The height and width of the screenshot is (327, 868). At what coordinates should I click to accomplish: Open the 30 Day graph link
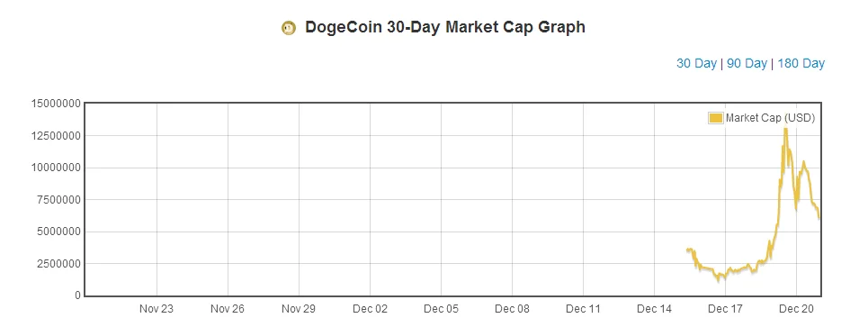[696, 63]
